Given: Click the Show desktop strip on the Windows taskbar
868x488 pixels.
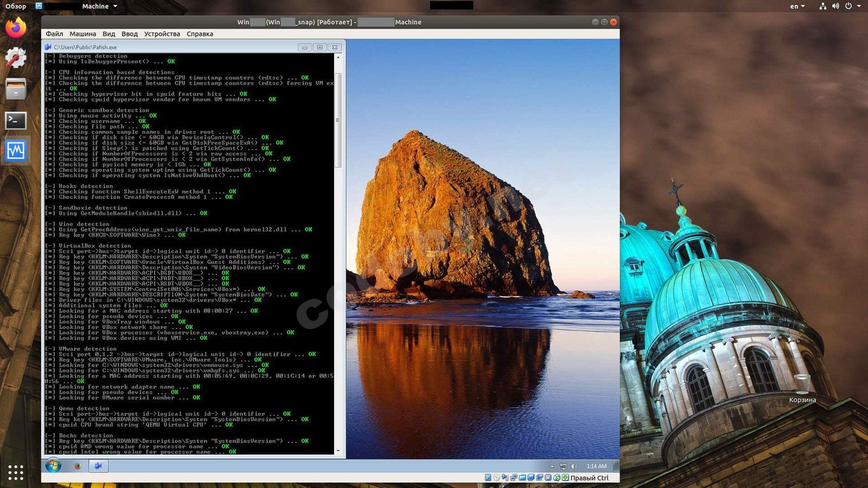Looking at the screenshot, I should click(616, 466).
